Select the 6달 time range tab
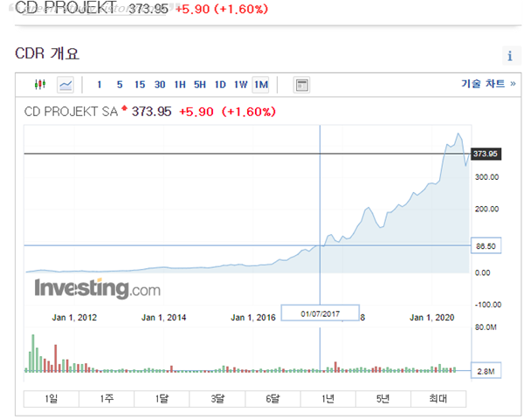 click(272, 399)
